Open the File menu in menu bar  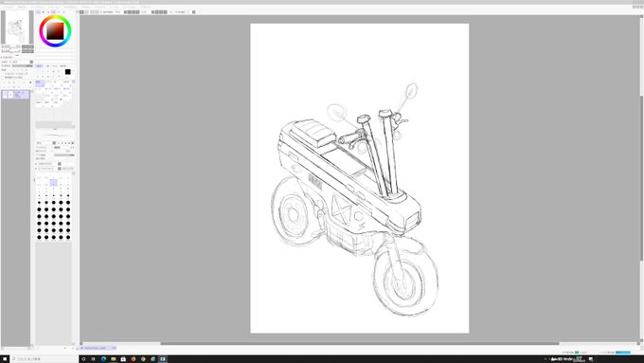[x=8, y=7]
